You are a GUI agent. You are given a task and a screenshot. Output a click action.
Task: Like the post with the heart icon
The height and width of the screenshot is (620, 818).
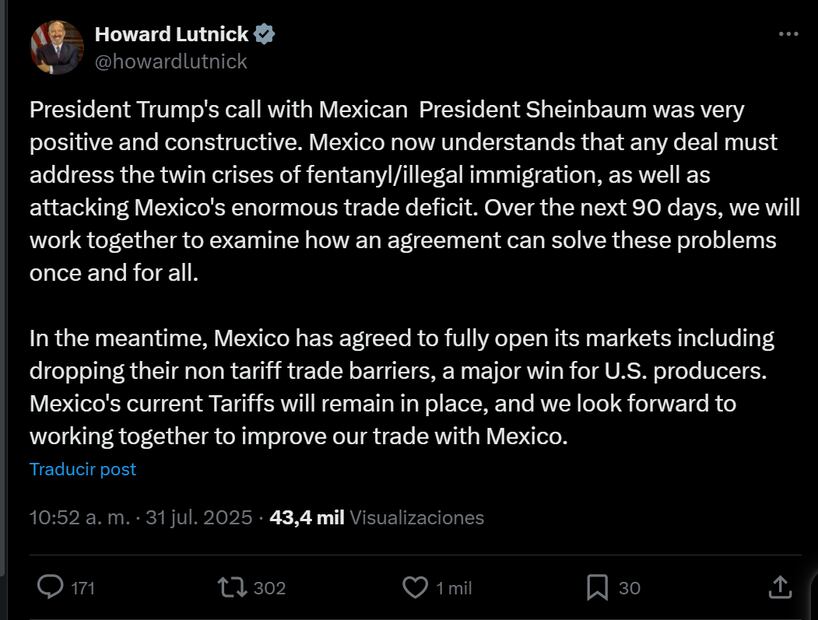(415, 587)
